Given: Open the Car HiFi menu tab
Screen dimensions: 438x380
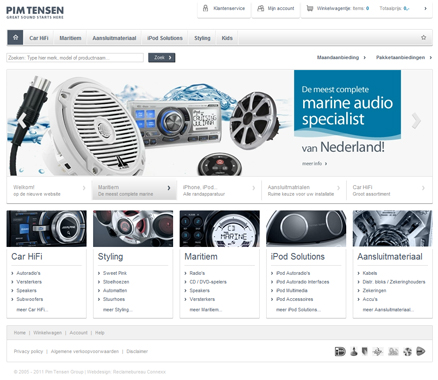Looking at the screenshot, I should pyautogui.click(x=39, y=38).
